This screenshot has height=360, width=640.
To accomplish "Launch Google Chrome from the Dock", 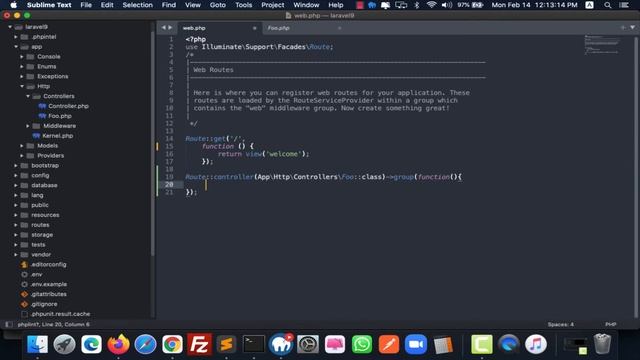I will (x=172, y=344).
